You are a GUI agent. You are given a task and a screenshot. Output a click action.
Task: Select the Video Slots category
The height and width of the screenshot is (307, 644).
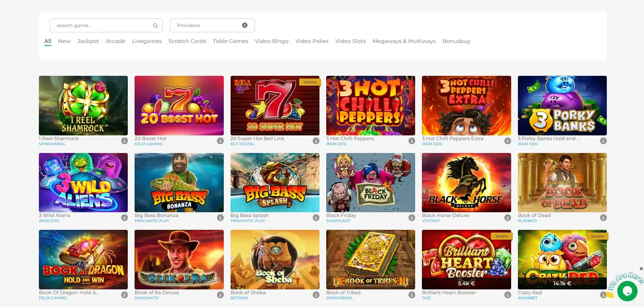[350, 41]
